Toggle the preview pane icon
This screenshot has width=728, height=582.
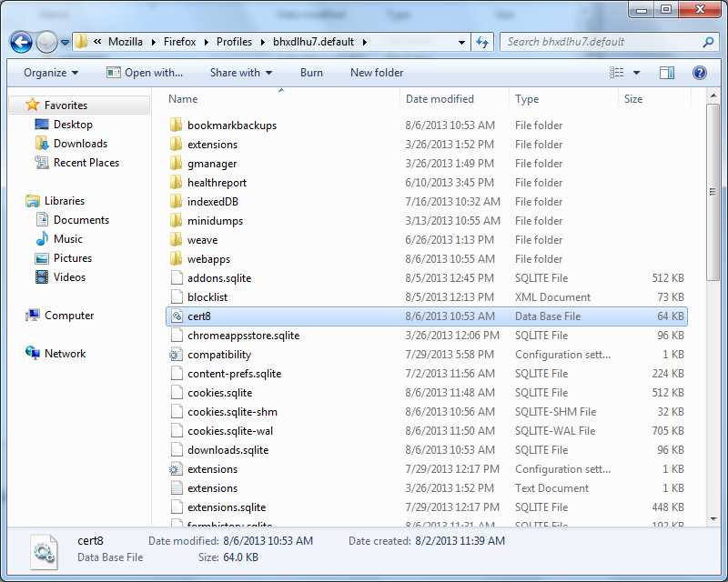pyautogui.click(x=667, y=73)
